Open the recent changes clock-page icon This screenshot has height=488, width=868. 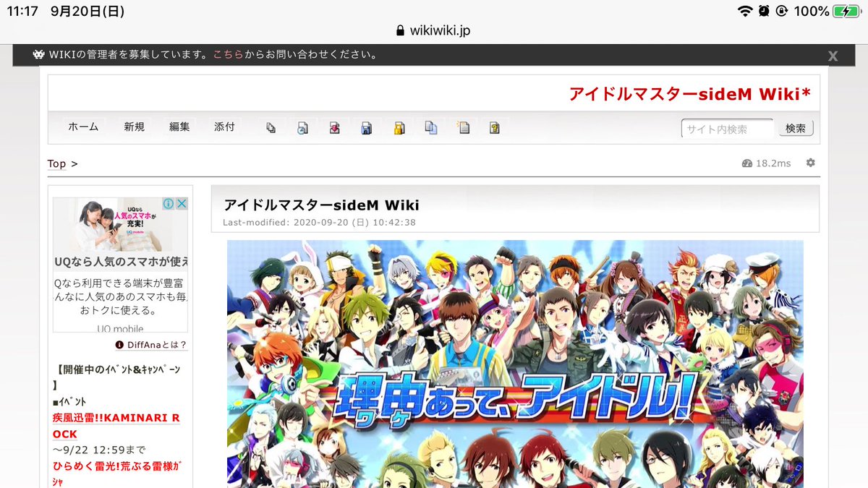pyautogui.click(x=302, y=128)
